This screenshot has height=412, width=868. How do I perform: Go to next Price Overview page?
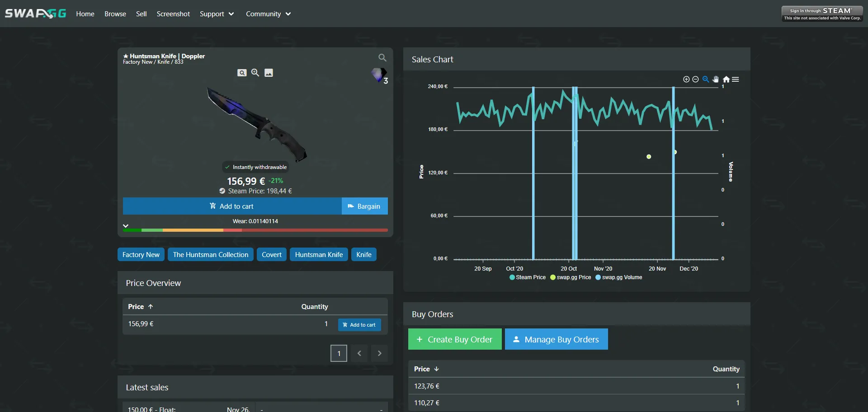[379, 353]
